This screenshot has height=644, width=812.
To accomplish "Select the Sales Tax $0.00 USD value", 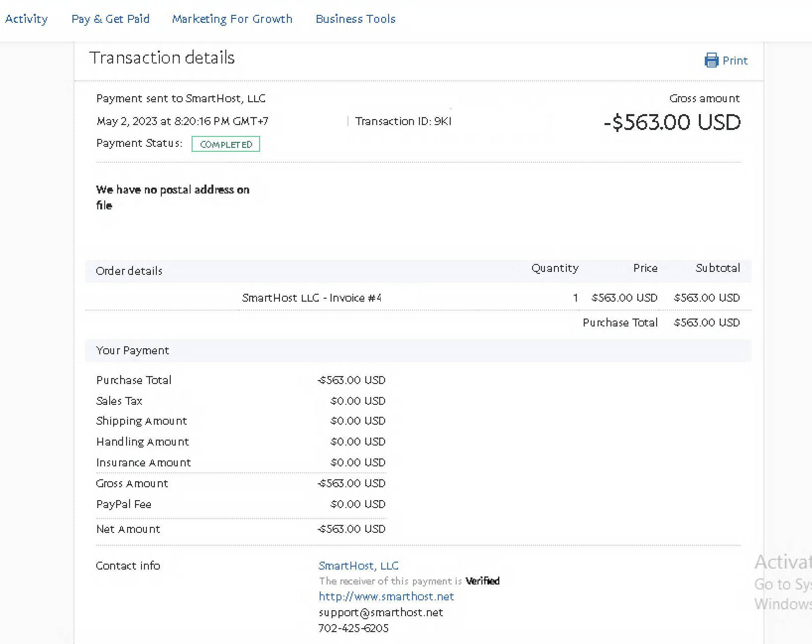I will click(x=358, y=401).
